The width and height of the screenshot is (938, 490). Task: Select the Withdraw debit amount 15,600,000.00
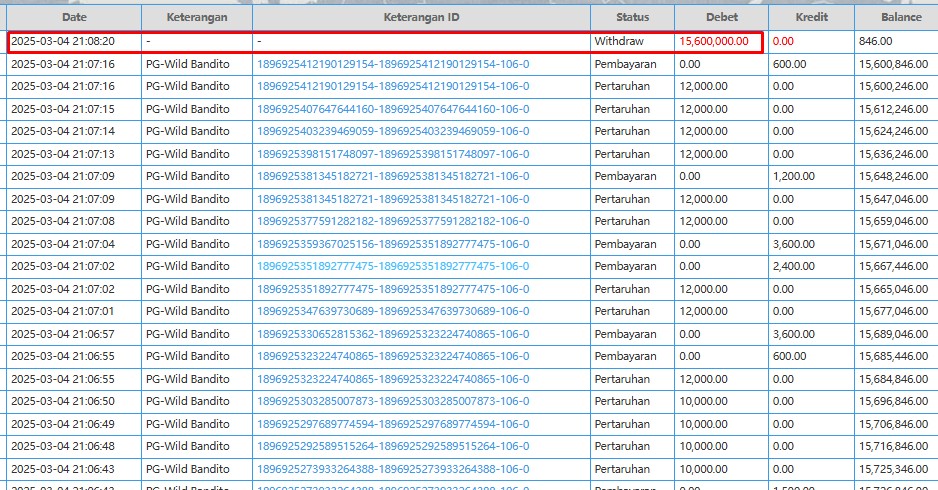click(714, 41)
